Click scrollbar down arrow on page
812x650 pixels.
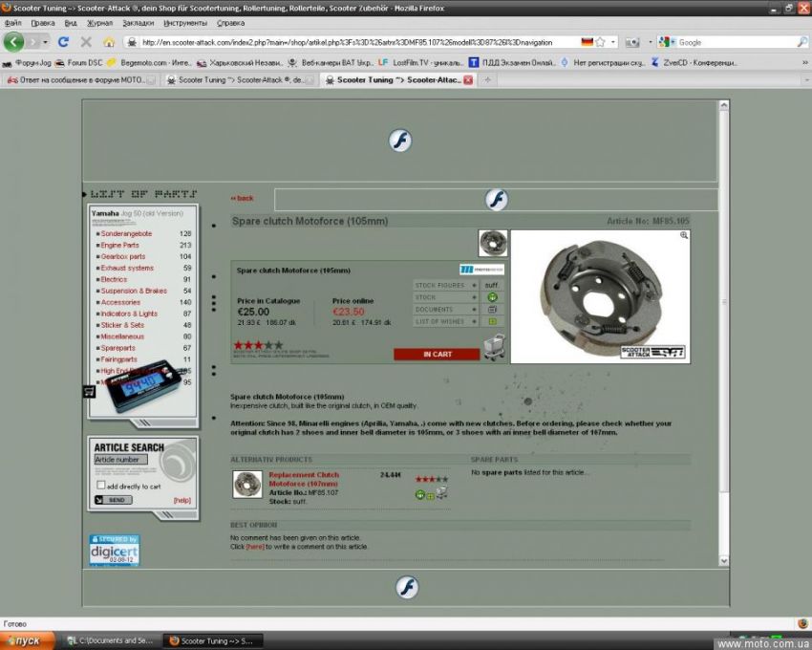pyautogui.click(x=724, y=560)
